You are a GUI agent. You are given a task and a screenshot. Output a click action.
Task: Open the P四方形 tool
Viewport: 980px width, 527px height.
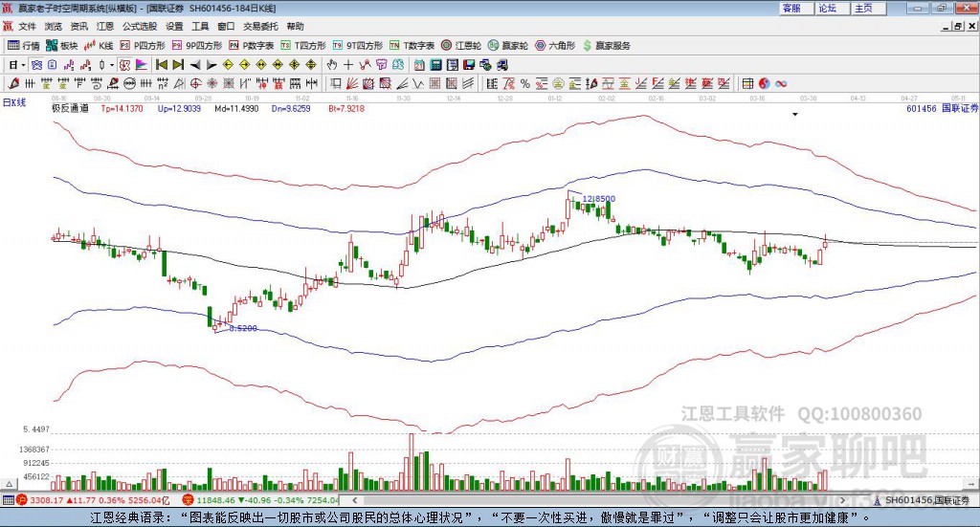point(143,46)
